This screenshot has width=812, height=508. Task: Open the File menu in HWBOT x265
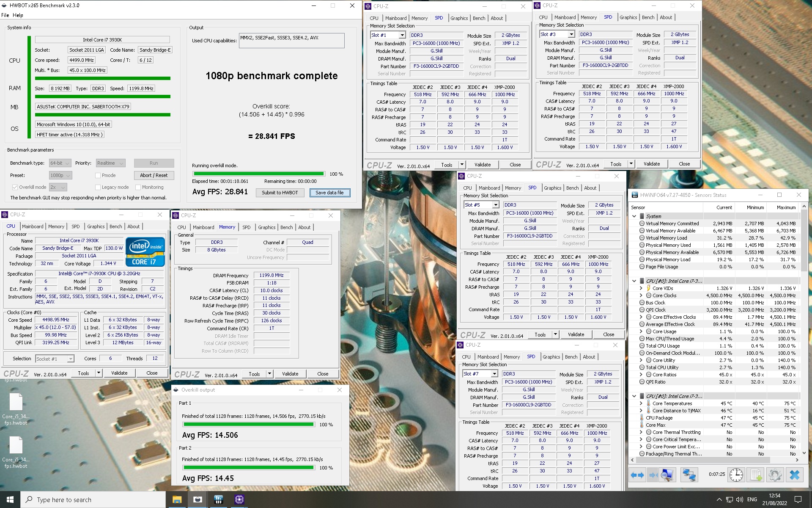pyautogui.click(x=5, y=15)
